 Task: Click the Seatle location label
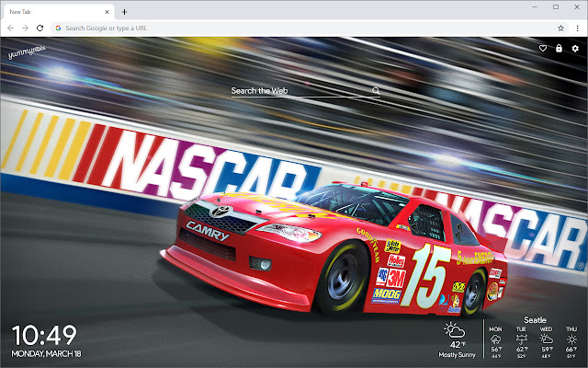pyautogui.click(x=535, y=320)
